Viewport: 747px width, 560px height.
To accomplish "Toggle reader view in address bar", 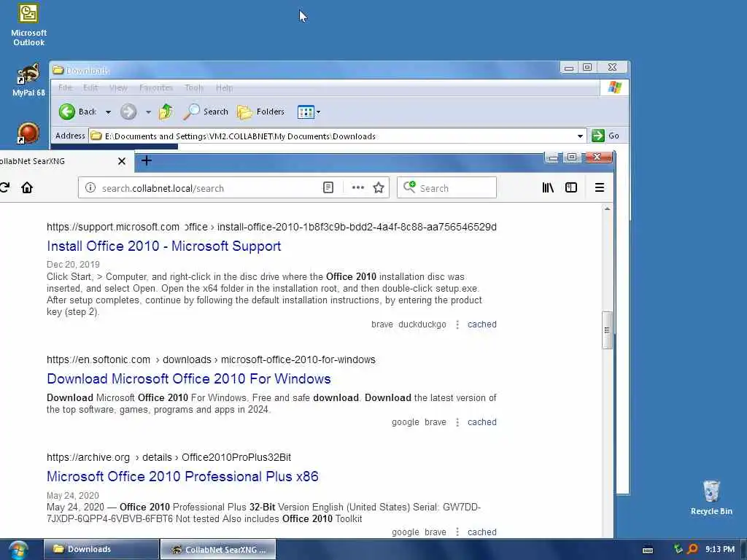I will click(328, 187).
